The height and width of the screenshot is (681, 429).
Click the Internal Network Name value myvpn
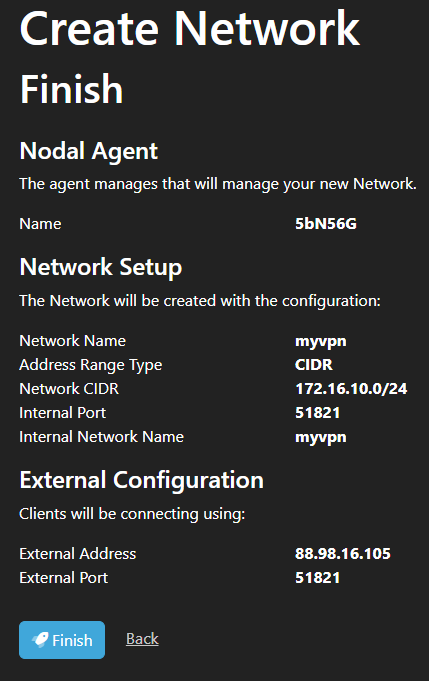tap(321, 437)
